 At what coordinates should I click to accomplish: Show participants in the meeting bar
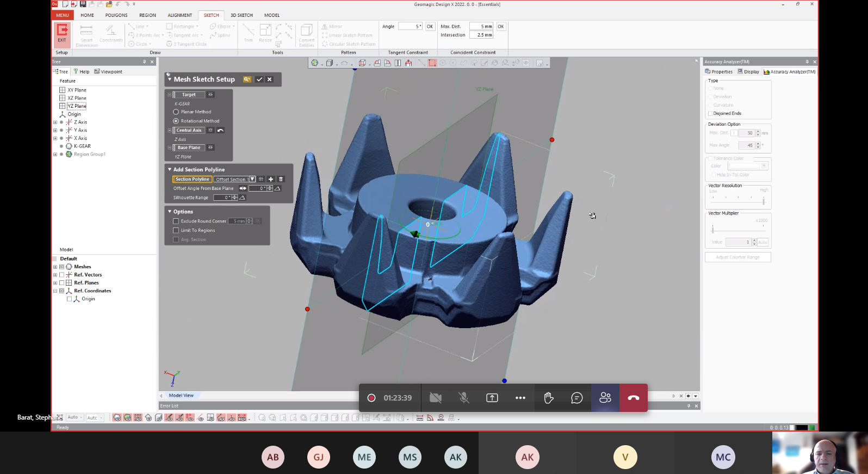[x=605, y=398]
